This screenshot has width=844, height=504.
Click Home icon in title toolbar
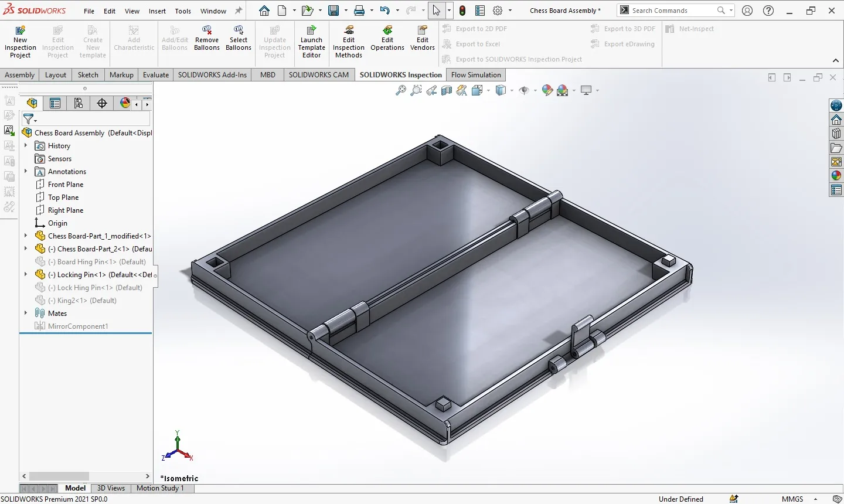point(264,11)
